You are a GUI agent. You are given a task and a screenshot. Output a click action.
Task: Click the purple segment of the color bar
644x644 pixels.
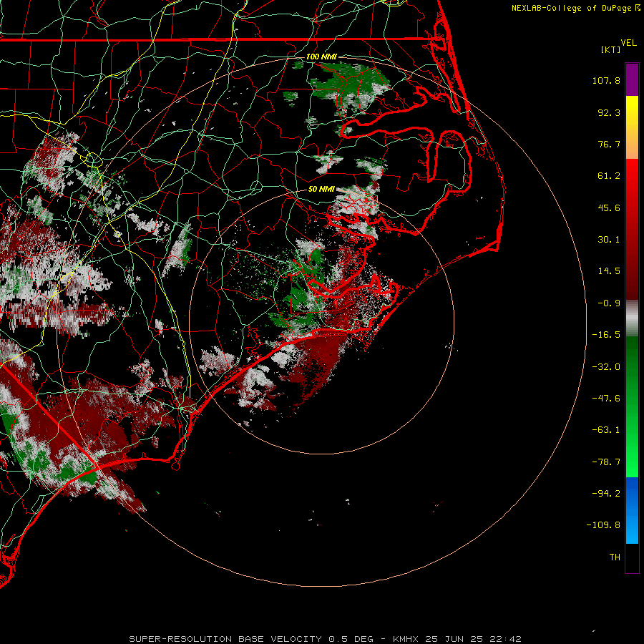point(632,79)
